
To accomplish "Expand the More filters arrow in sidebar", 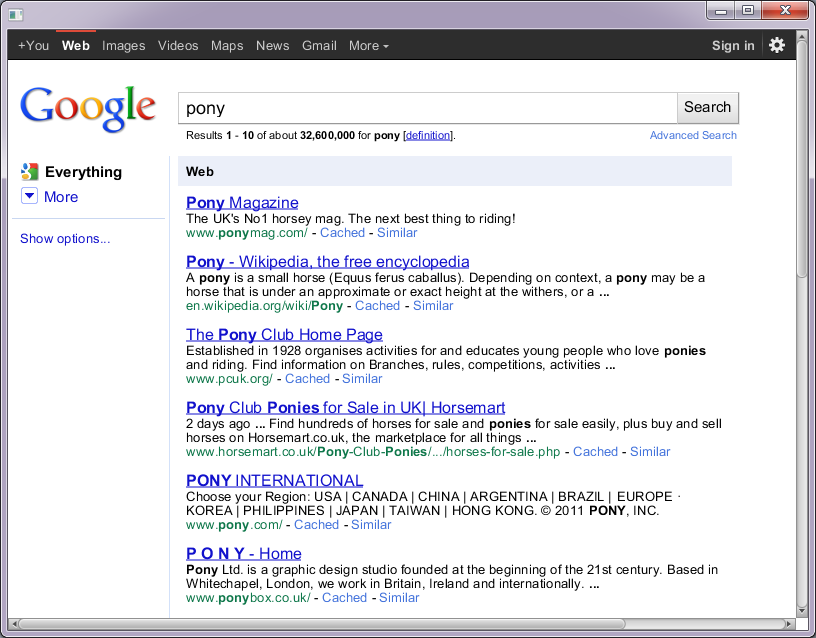I will tap(30, 197).
